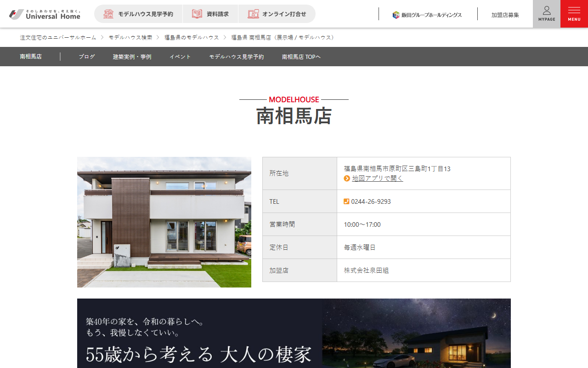Select the 毎週水曜日 holiday text
The width and height of the screenshot is (588, 368).
(x=360, y=247)
